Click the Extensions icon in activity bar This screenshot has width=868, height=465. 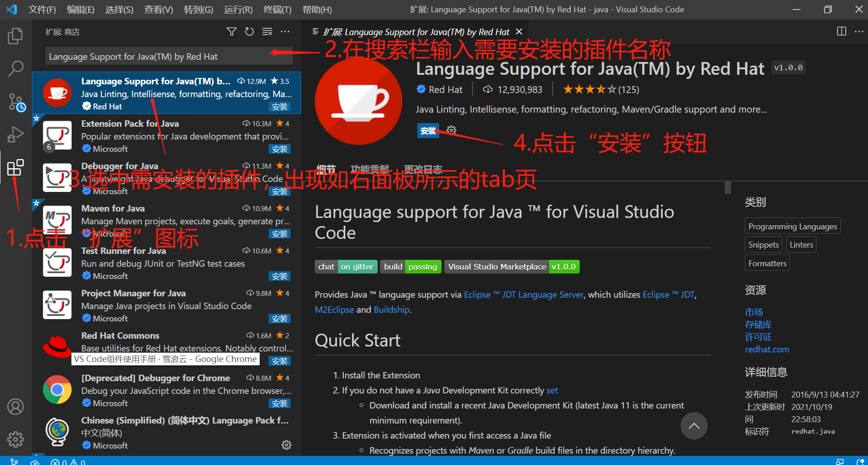(x=16, y=168)
